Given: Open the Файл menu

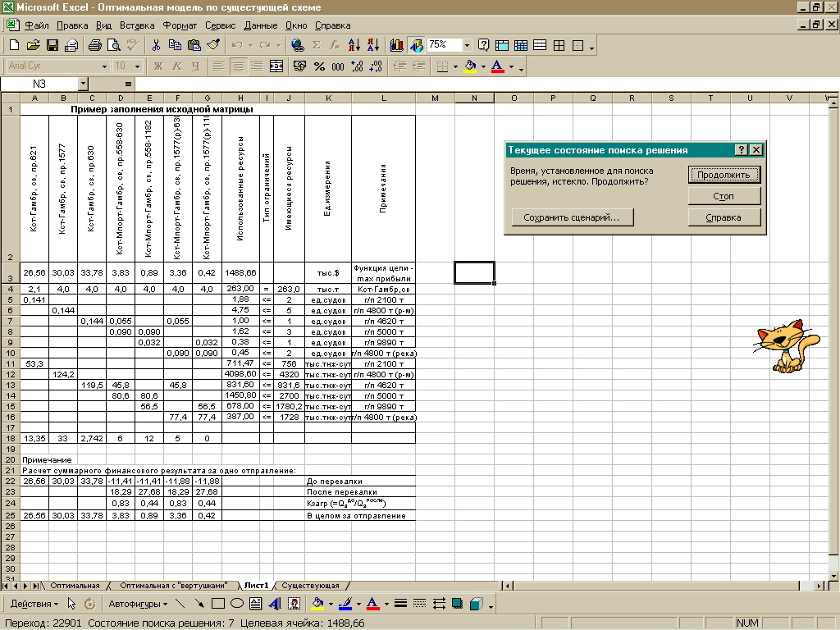Looking at the screenshot, I should [x=36, y=25].
